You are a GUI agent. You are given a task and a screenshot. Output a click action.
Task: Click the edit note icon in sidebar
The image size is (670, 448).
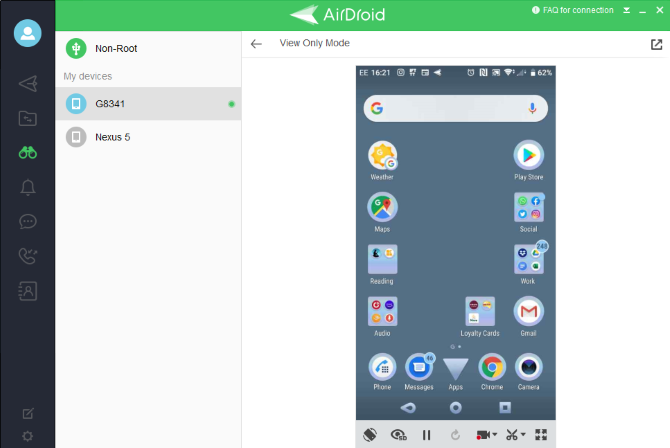(28, 413)
